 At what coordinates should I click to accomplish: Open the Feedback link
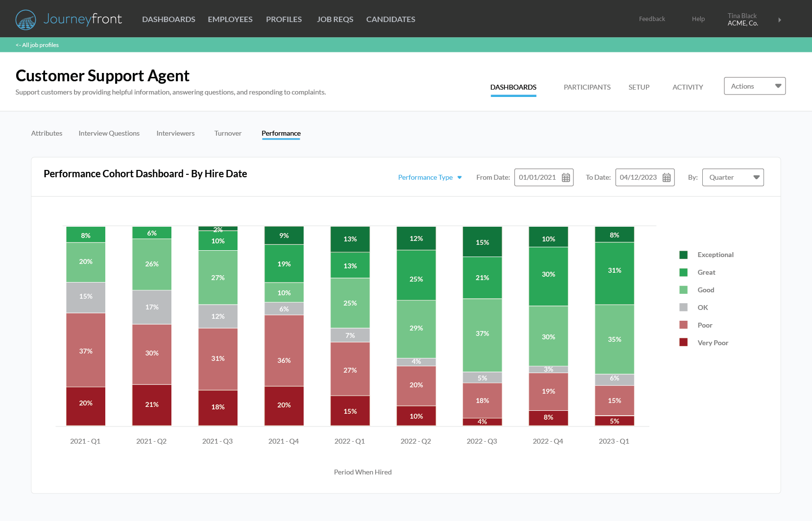click(652, 19)
